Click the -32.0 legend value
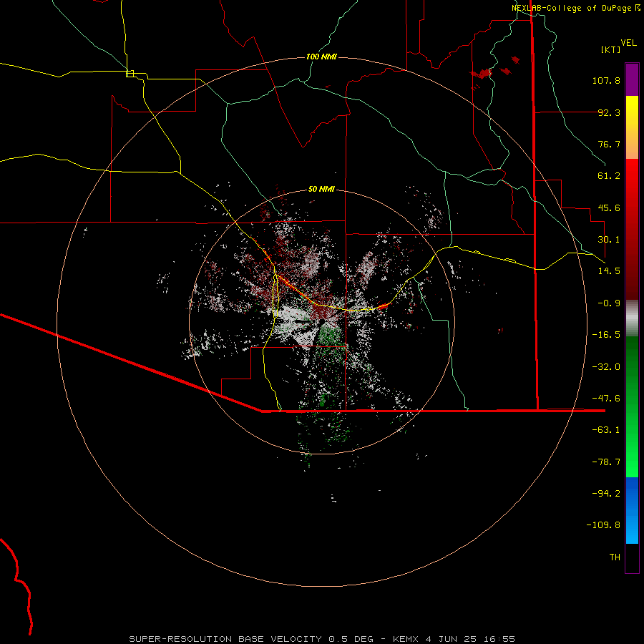The image size is (644, 644). tap(606, 367)
